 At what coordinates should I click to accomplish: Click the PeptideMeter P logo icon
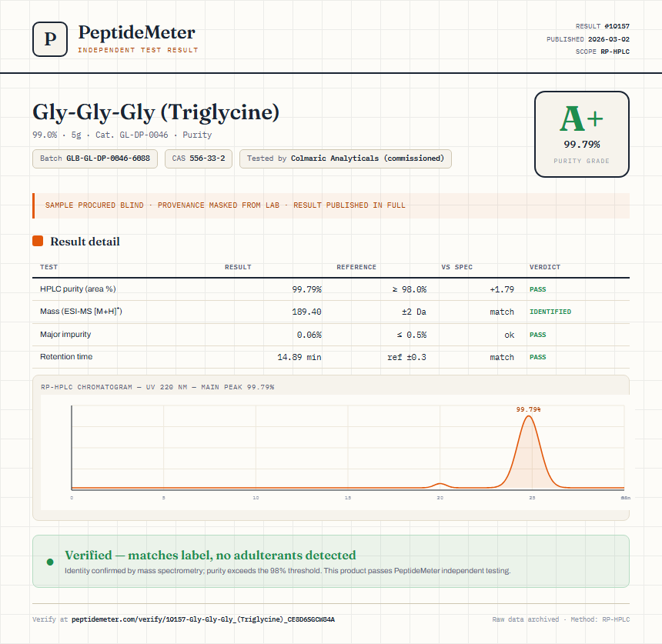tap(50, 39)
